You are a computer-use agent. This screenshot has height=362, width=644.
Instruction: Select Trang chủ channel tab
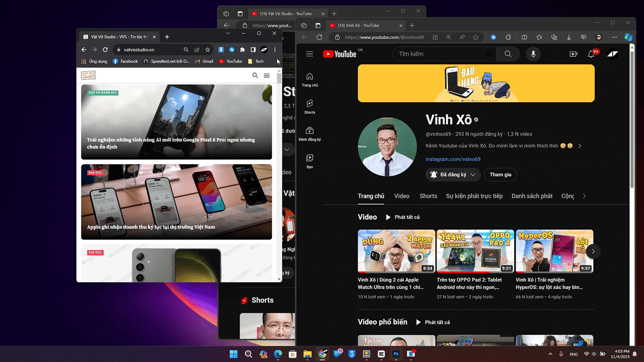[x=371, y=196]
